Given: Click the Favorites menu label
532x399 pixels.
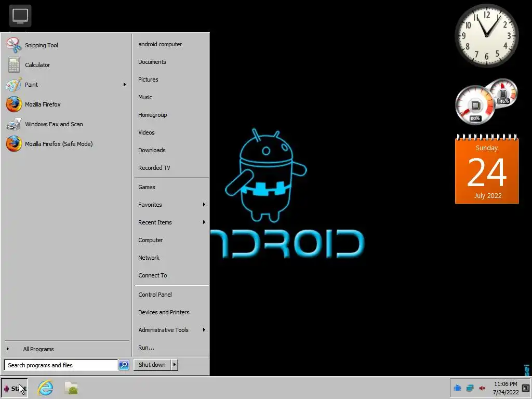Looking at the screenshot, I should 150,205.
